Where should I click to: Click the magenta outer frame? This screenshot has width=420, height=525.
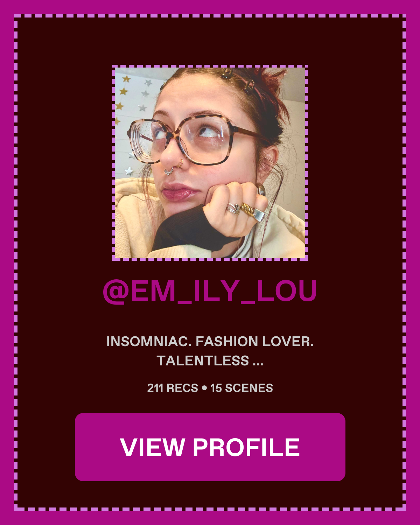pyautogui.click(x=210, y=6)
